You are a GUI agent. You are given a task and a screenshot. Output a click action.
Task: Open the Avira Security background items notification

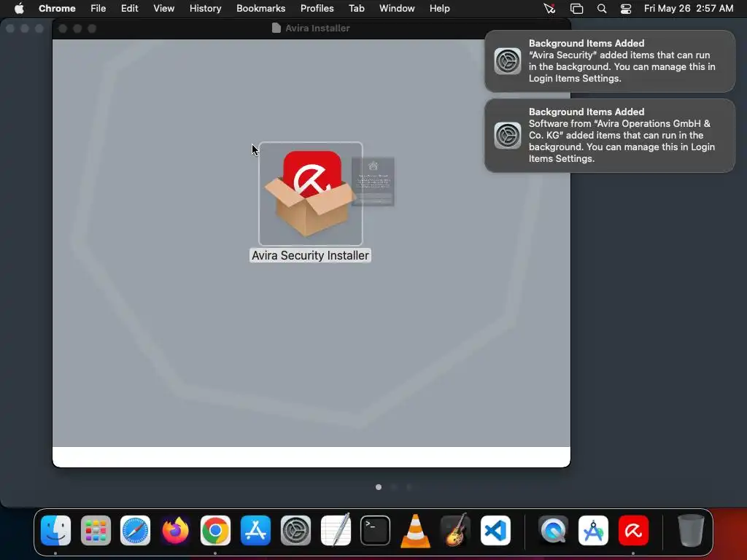pyautogui.click(x=610, y=61)
